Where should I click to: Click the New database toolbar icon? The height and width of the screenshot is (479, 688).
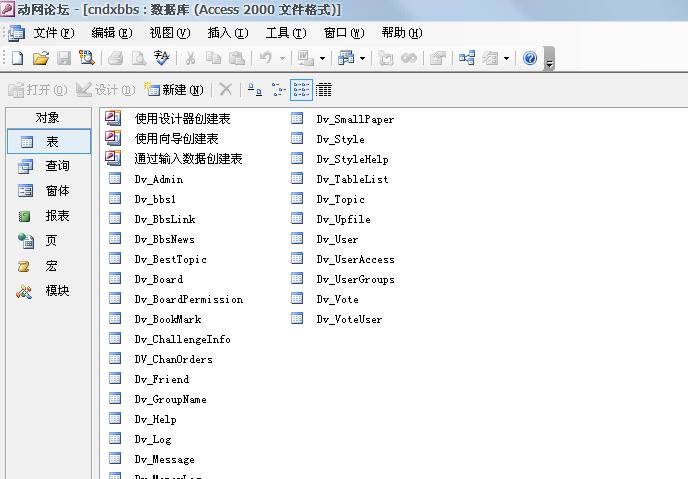click(x=18, y=58)
